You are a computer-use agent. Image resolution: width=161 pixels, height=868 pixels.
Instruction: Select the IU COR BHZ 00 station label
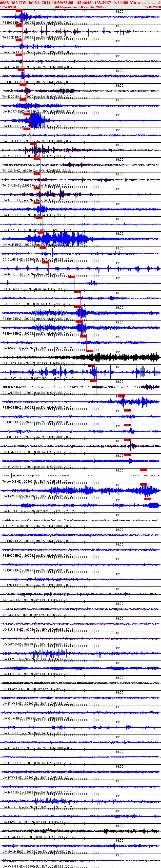[37, 526]
